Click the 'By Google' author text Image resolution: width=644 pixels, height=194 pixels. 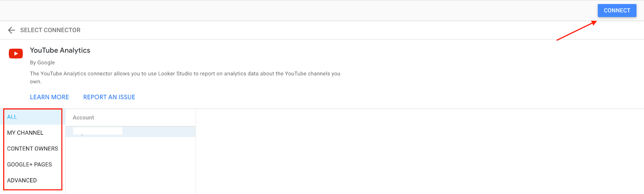click(x=42, y=63)
